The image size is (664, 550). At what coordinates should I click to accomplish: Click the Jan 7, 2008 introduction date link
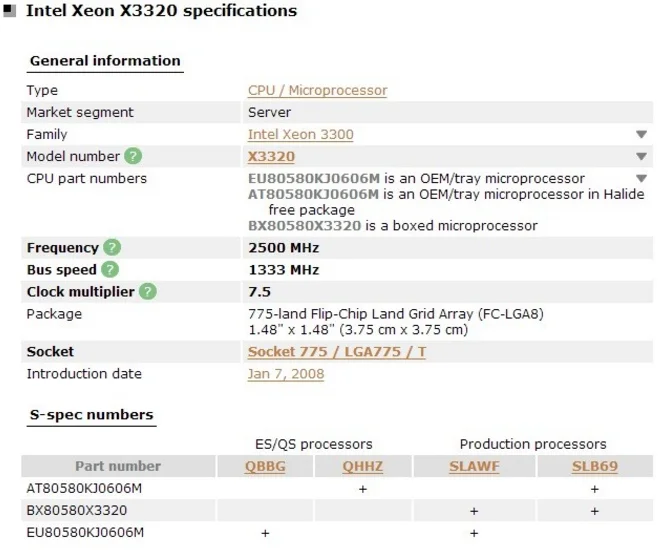click(x=285, y=374)
